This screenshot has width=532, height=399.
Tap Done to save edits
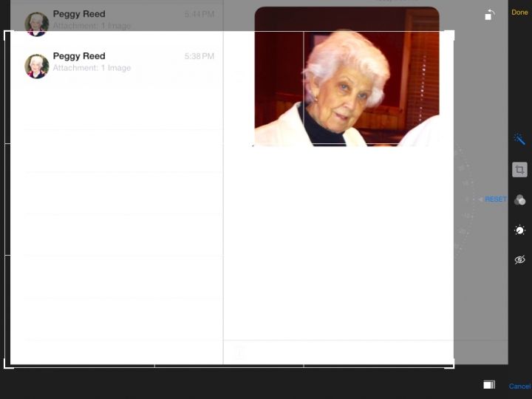click(x=519, y=13)
